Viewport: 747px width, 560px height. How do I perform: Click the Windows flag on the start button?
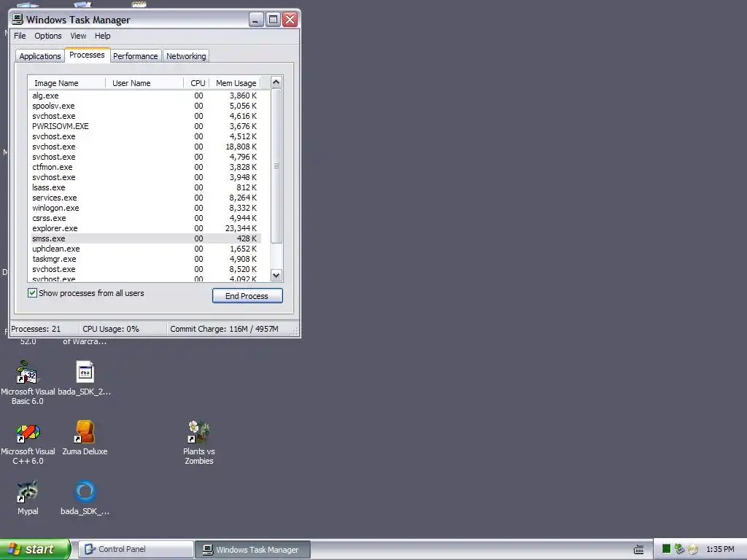13,549
